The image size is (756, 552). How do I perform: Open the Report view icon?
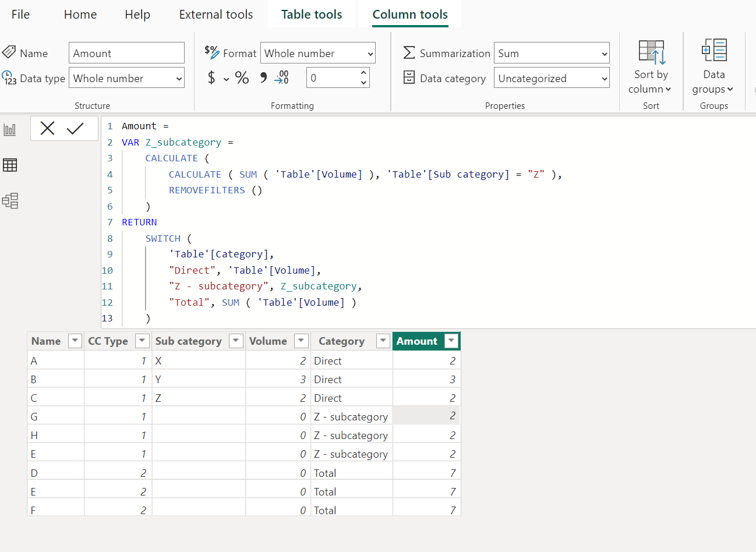pyautogui.click(x=10, y=130)
